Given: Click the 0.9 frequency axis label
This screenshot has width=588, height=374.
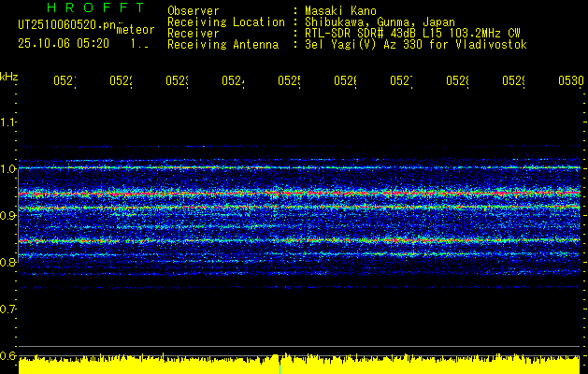Looking at the screenshot, I should tap(7, 215).
